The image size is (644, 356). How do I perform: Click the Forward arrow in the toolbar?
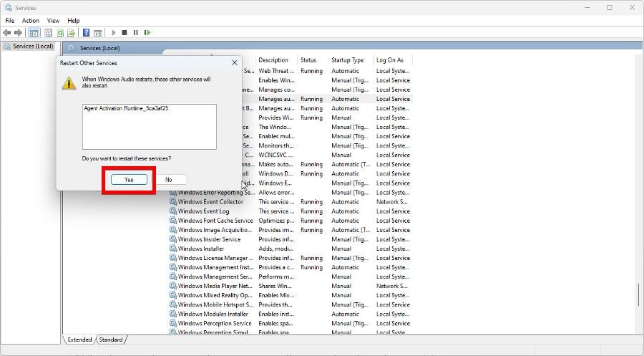pyautogui.click(x=18, y=32)
